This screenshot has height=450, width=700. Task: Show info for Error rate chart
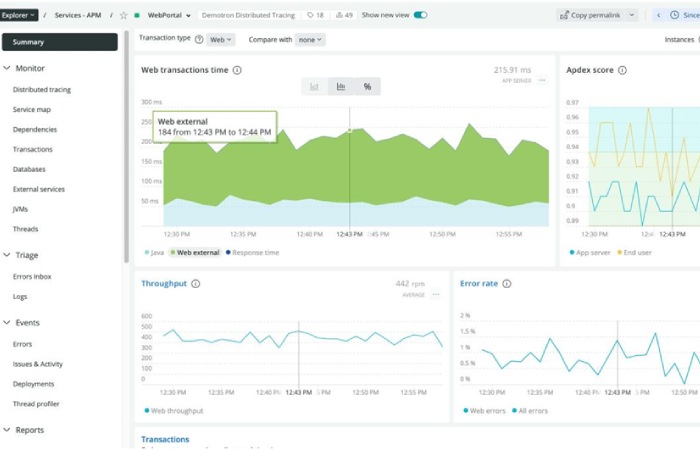[x=507, y=283]
